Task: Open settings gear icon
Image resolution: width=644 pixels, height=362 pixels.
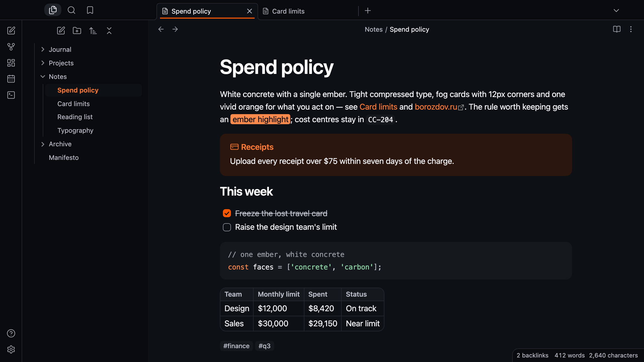Action: (11, 349)
